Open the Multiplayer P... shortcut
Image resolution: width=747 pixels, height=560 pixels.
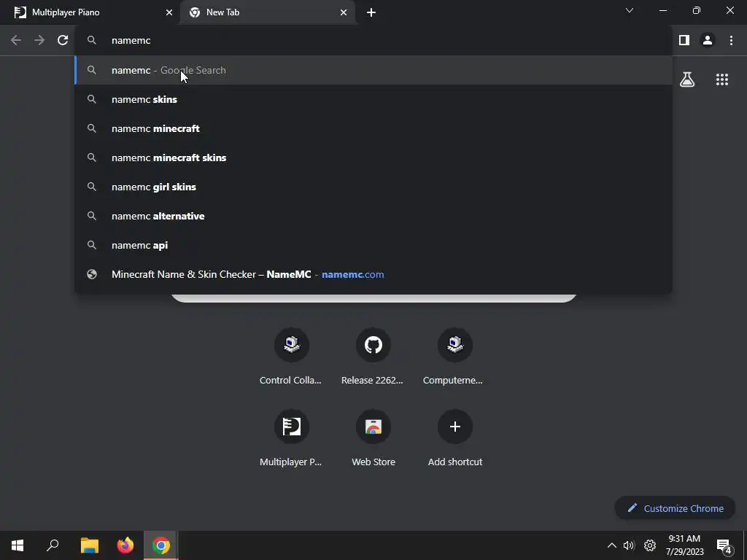(291, 438)
